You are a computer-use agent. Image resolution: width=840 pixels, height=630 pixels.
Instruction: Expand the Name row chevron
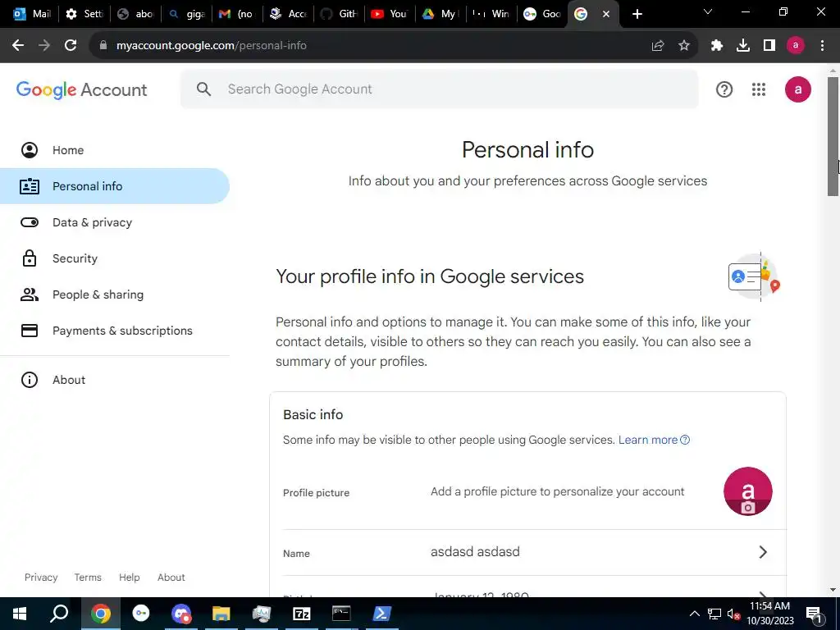coord(764,552)
